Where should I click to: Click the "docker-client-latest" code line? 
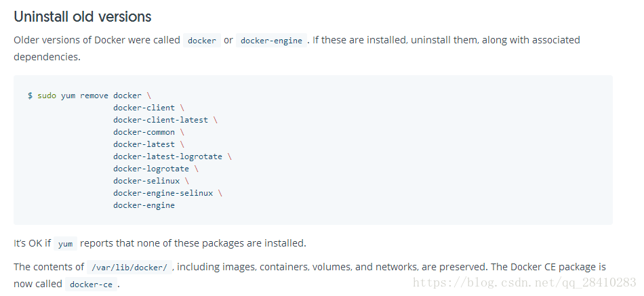click(161, 120)
